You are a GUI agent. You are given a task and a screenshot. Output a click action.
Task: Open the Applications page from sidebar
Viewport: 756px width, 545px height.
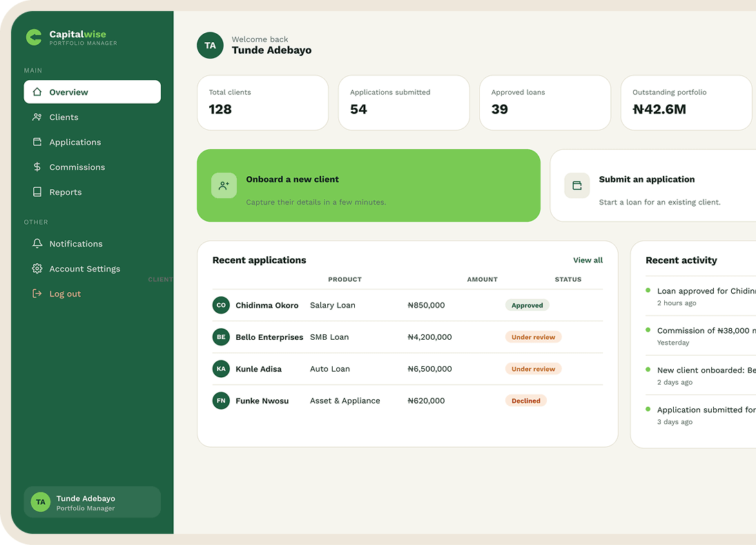[92, 142]
